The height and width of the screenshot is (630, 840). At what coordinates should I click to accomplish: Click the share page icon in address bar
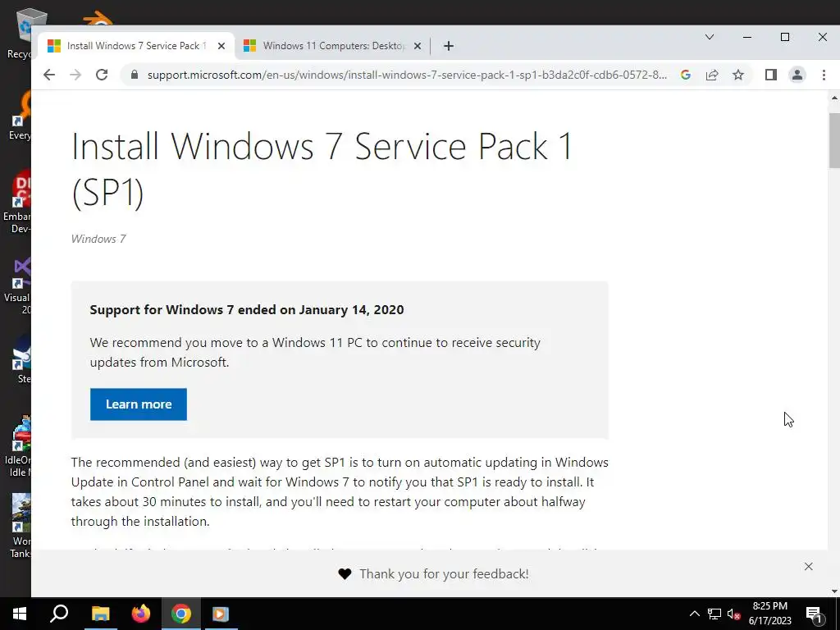(x=712, y=75)
